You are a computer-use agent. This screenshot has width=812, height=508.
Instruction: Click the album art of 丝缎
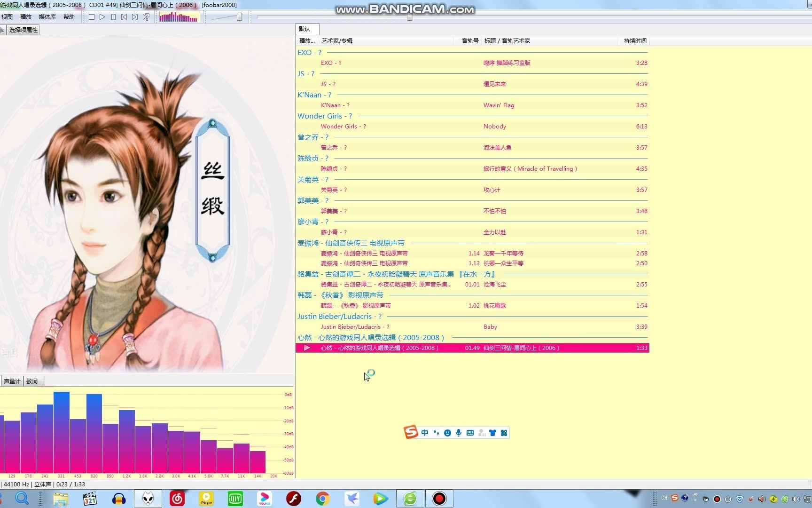click(x=147, y=205)
